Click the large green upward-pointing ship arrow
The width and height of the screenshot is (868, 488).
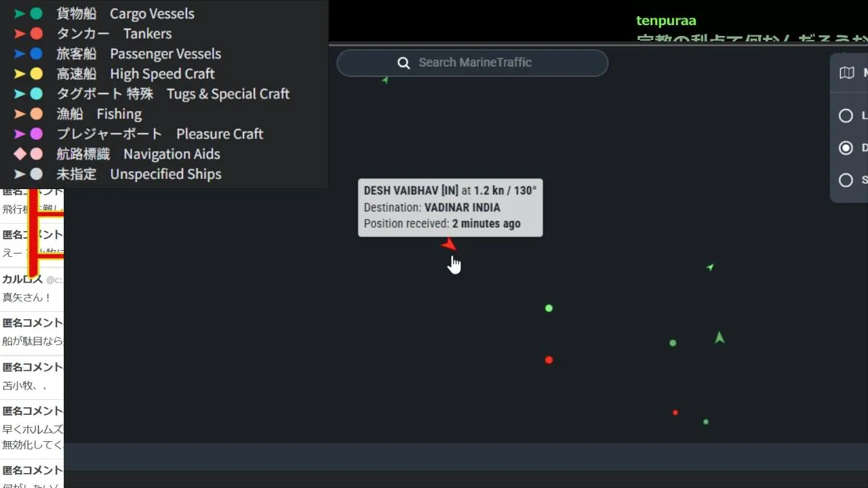[x=719, y=338]
